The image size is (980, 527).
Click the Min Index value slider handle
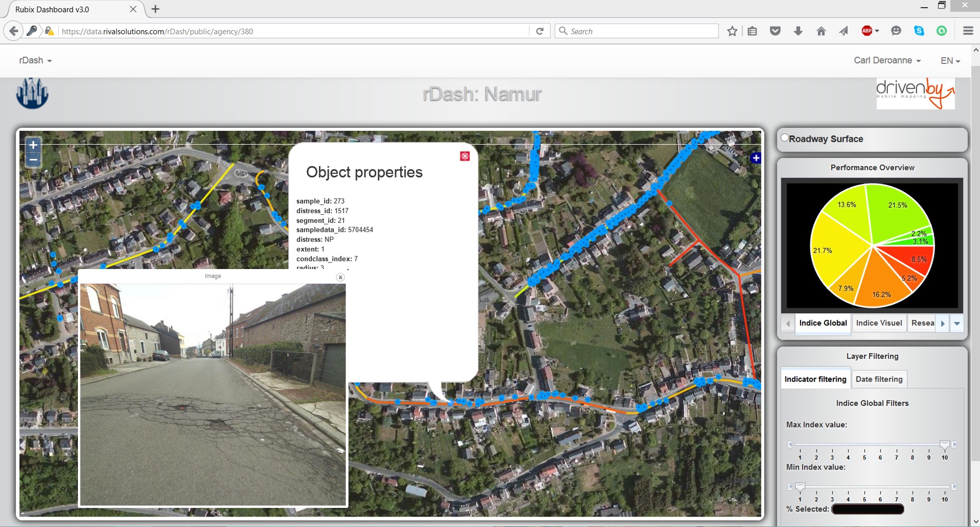pyautogui.click(x=800, y=487)
